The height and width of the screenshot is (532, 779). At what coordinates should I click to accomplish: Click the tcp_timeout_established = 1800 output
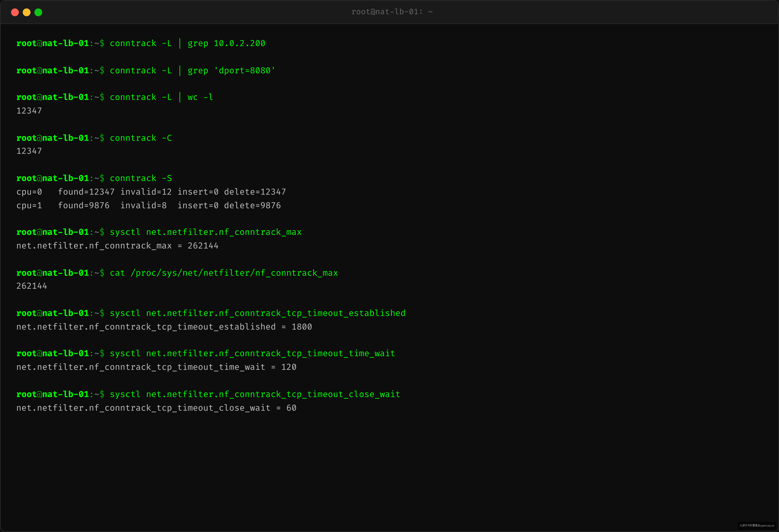coord(164,327)
